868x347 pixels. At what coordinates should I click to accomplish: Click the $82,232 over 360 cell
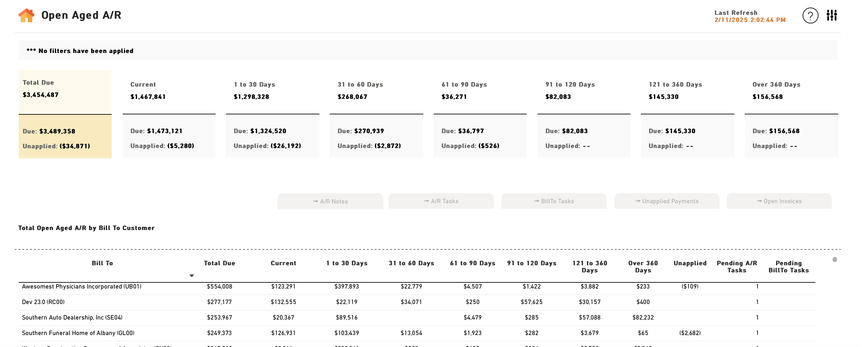(643, 318)
